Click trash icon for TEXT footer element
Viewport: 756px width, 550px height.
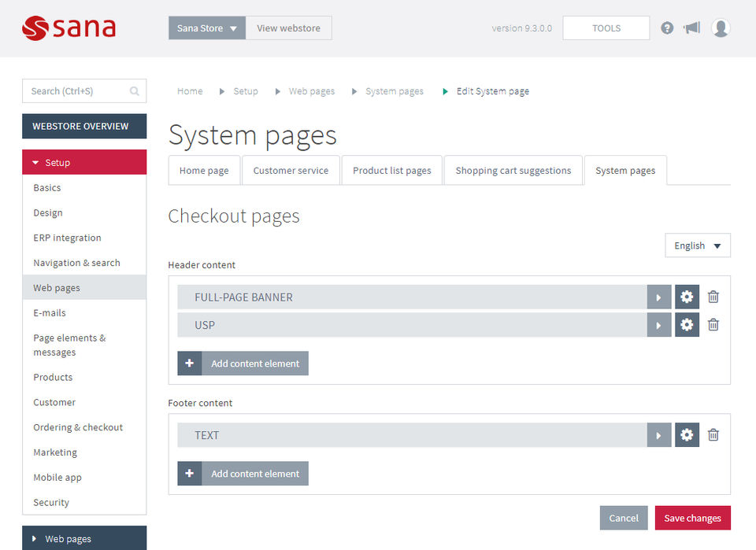[713, 435]
